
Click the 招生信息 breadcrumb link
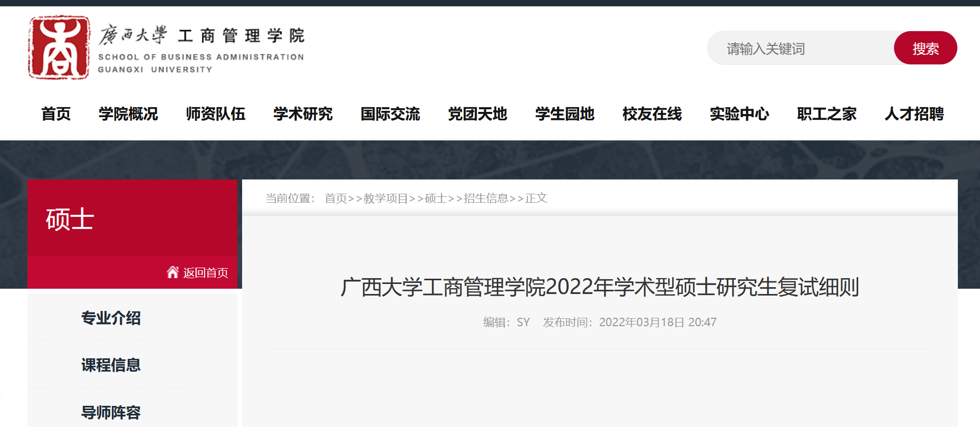click(x=486, y=198)
